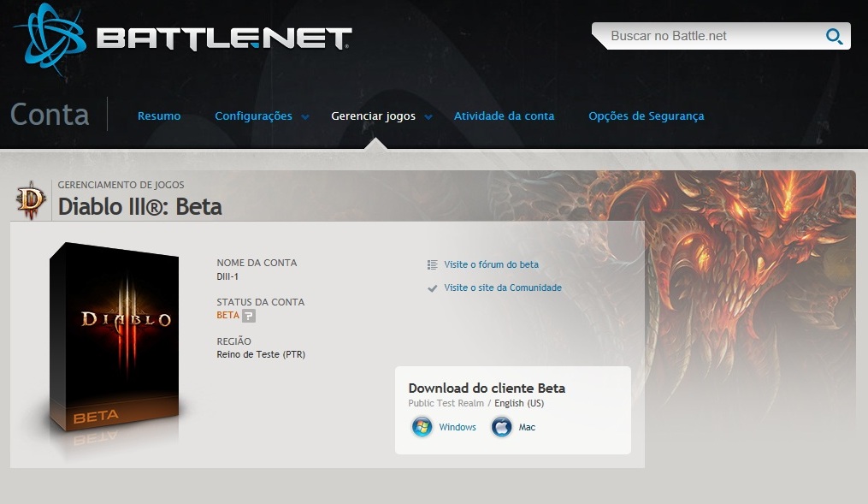Click the magnifying glass search icon

[834, 37]
